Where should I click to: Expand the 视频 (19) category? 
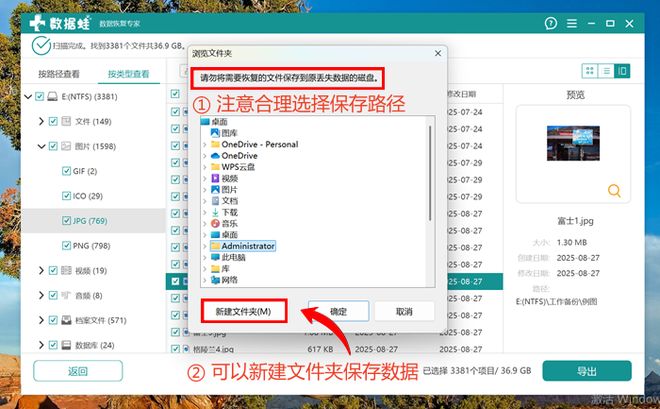tap(41, 270)
